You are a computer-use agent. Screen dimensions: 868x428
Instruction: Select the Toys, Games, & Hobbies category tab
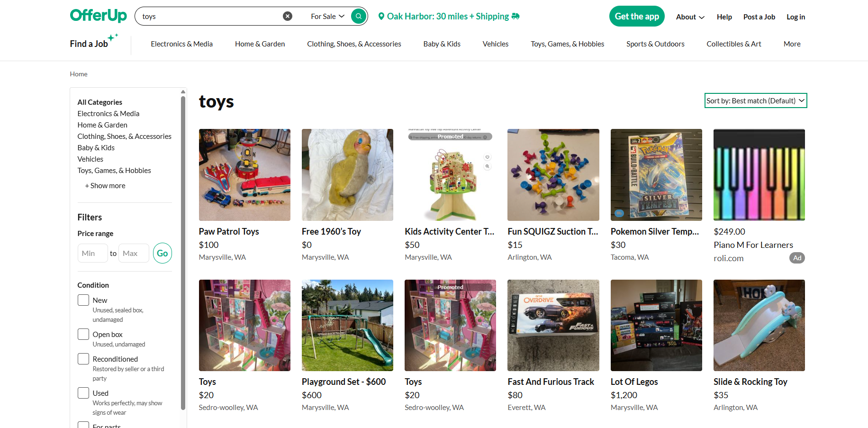tap(567, 44)
